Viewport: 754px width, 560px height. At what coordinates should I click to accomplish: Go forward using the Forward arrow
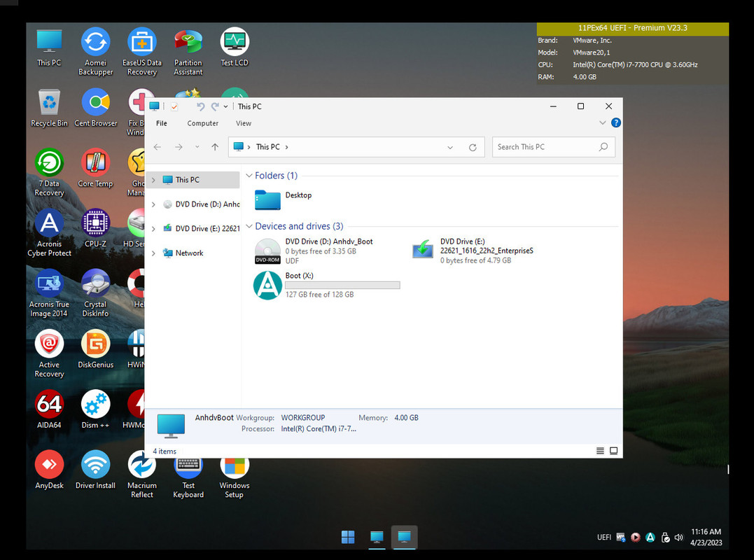pyautogui.click(x=179, y=147)
